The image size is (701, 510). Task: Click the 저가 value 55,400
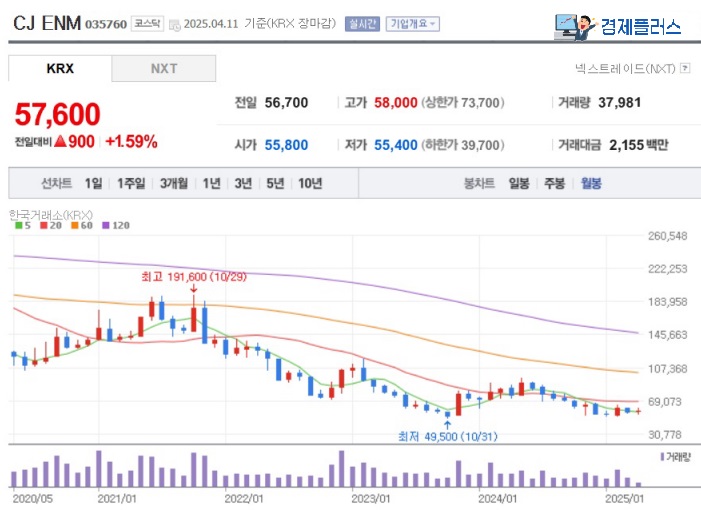point(396,145)
